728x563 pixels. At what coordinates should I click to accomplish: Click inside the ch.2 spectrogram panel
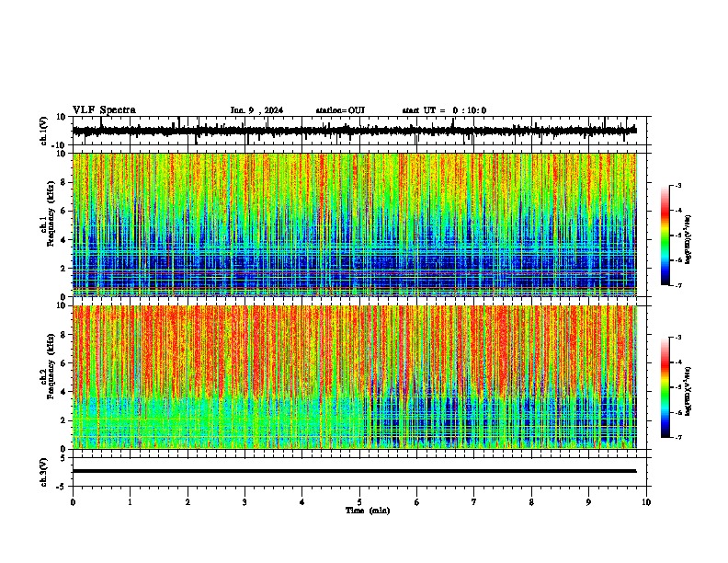point(359,377)
